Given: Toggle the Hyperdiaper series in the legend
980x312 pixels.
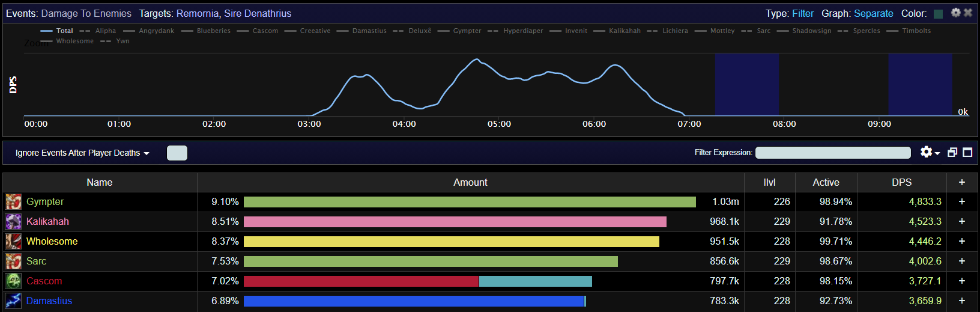Looking at the screenshot, I should [515, 31].
